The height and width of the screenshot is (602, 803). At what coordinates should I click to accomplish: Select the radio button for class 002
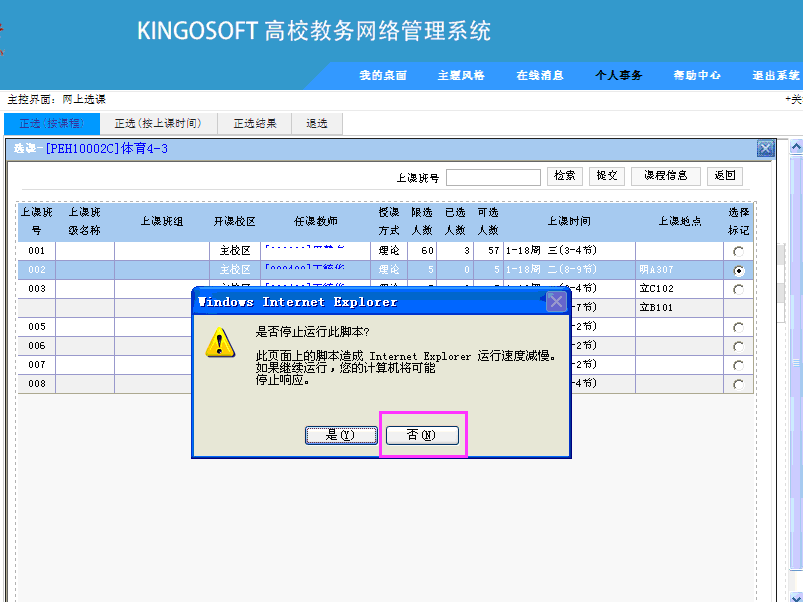point(738,270)
